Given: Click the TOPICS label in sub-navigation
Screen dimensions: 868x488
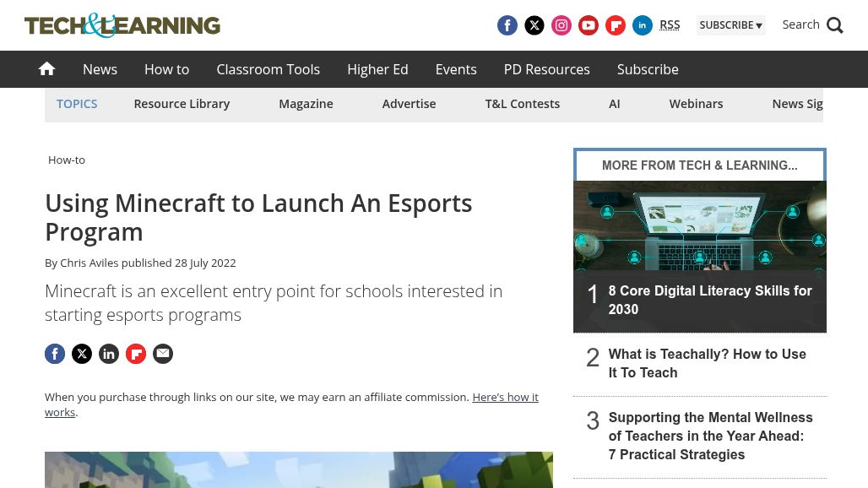Looking at the screenshot, I should 77,104.
